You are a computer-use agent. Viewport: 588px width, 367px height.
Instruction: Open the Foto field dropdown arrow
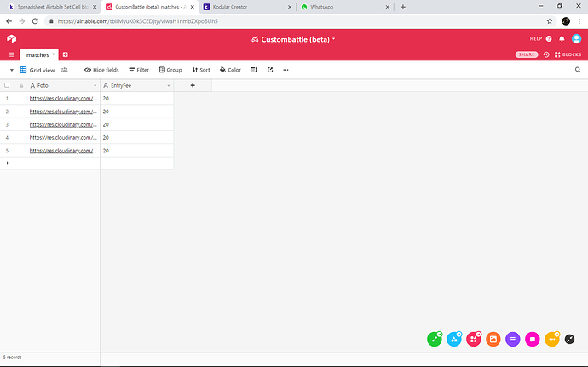(95, 86)
